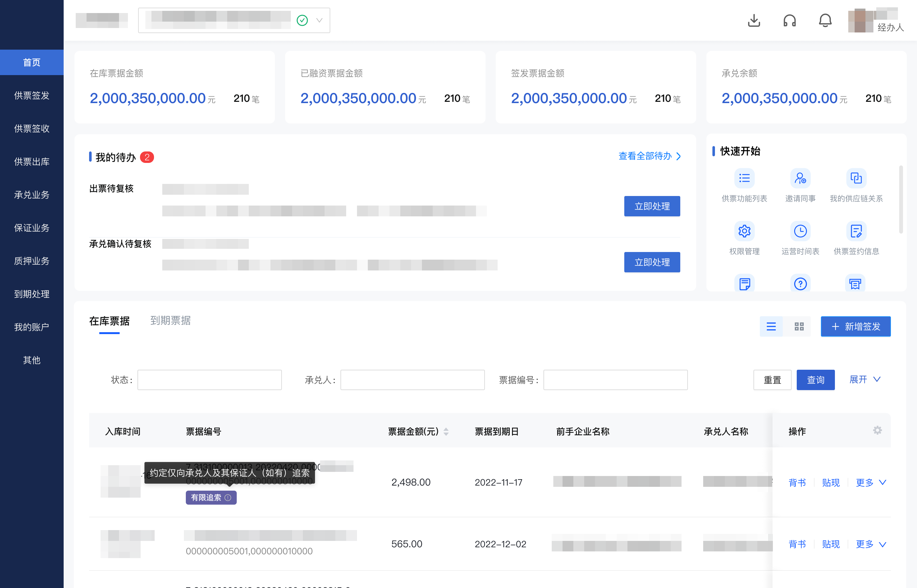Open the 权限管理 gear icon
Viewport: 917px width, 588px height.
pos(744,231)
